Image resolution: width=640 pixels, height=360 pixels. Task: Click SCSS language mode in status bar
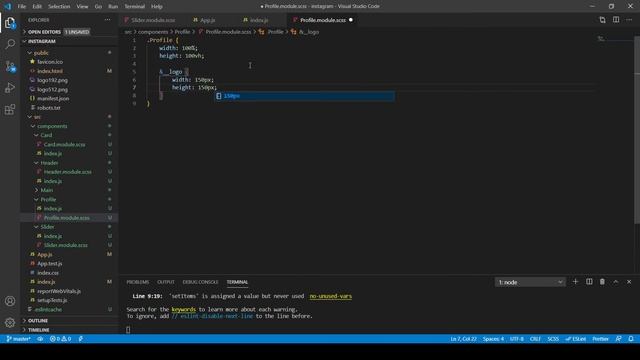coord(553,339)
